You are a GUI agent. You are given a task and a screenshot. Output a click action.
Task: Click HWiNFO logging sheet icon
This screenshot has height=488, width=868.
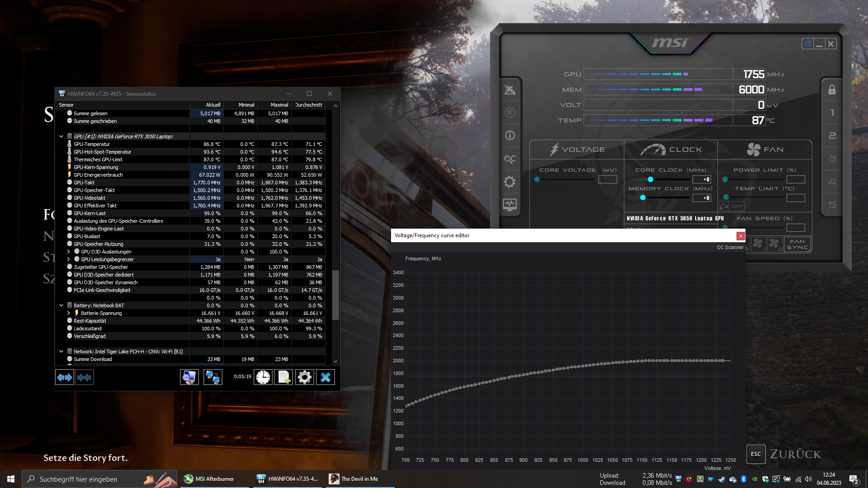pyautogui.click(x=284, y=377)
